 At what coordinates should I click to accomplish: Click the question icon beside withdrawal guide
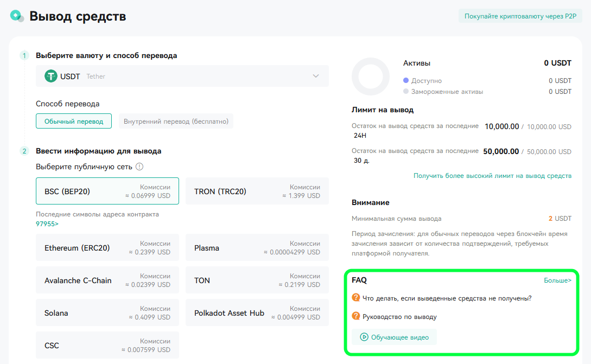(x=355, y=316)
